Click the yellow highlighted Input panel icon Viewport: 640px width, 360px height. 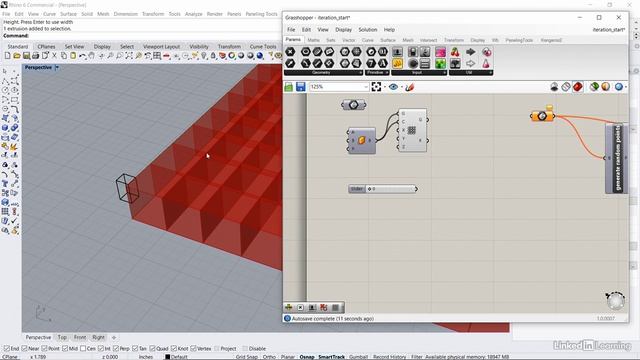pyautogui.click(x=397, y=64)
